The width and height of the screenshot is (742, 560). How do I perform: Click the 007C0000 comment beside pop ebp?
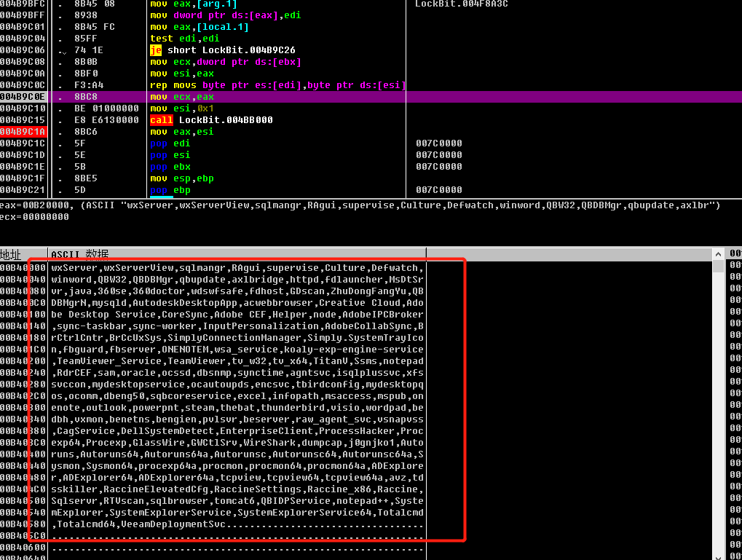point(438,190)
